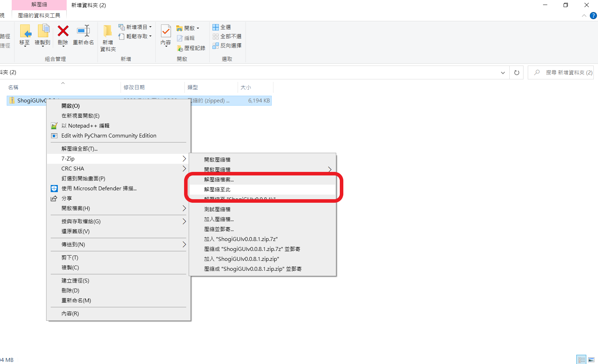Screen dimensions: 598x364
Task: Choose 複製(C) in the context menu
Action: coord(118,268)
